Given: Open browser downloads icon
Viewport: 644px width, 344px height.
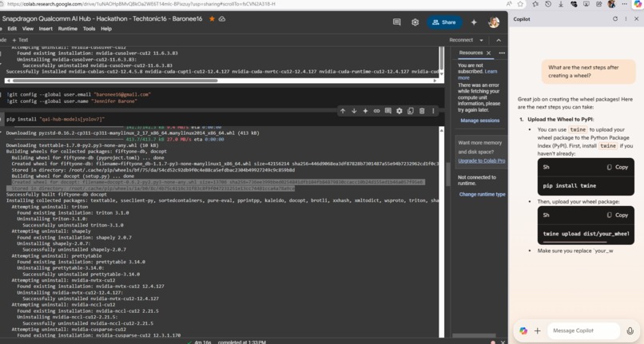Looking at the screenshot, I should pyautogui.click(x=561, y=4).
